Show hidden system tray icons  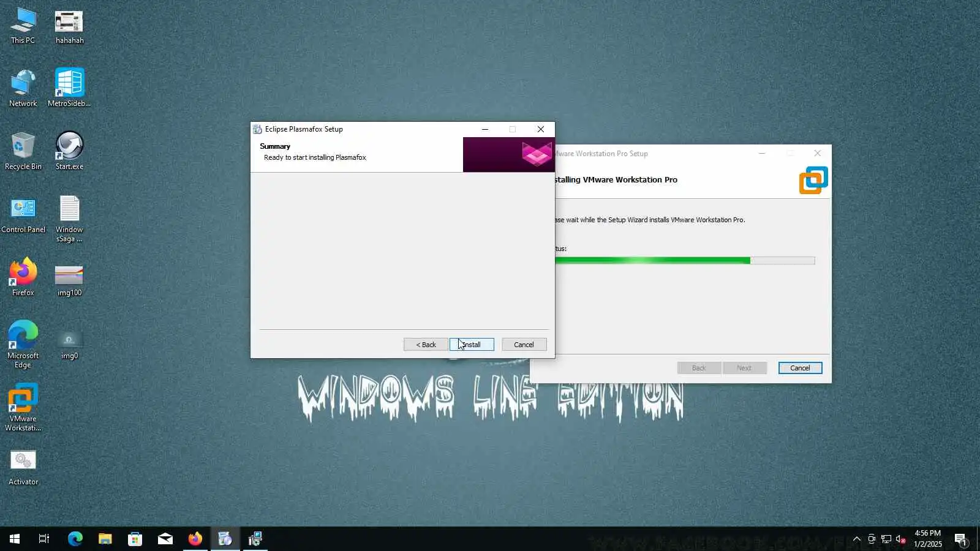click(856, 539)
